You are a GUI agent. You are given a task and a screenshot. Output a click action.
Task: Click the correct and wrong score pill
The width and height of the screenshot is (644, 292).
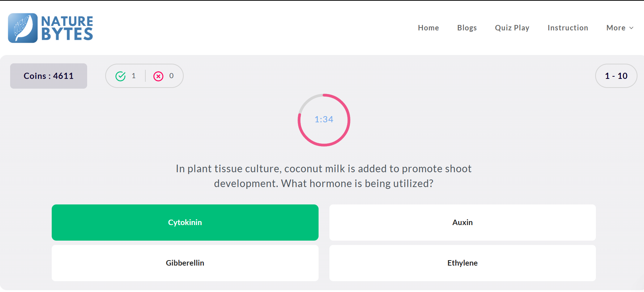pyautogui.click(x=144, y=76)
